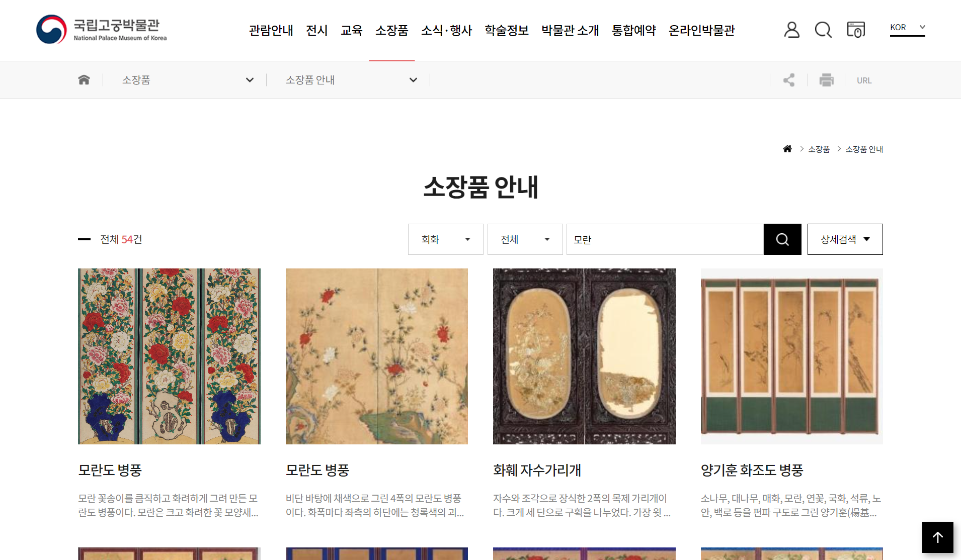The height and width of the screenshot is (560, 961).
Task: Click the black search button beside 모란
Action: tap(782, 239)
